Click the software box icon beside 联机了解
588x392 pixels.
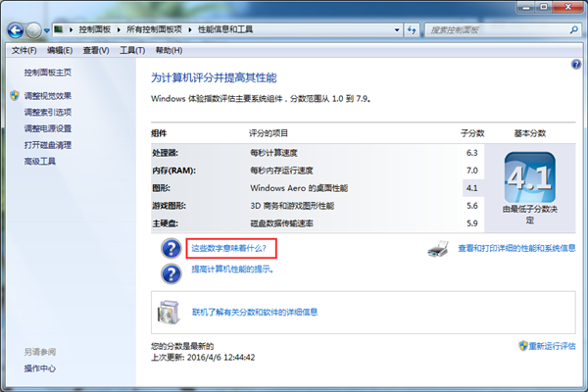169,312
